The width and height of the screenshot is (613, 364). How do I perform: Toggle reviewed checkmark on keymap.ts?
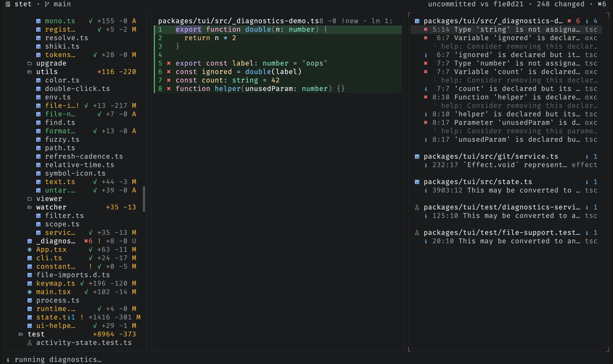82,284
